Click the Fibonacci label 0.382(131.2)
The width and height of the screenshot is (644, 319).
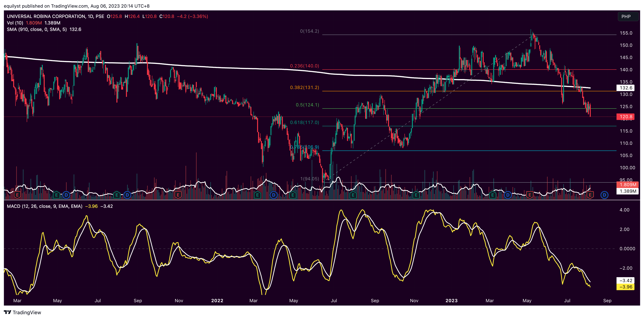[x=304, y=87]
